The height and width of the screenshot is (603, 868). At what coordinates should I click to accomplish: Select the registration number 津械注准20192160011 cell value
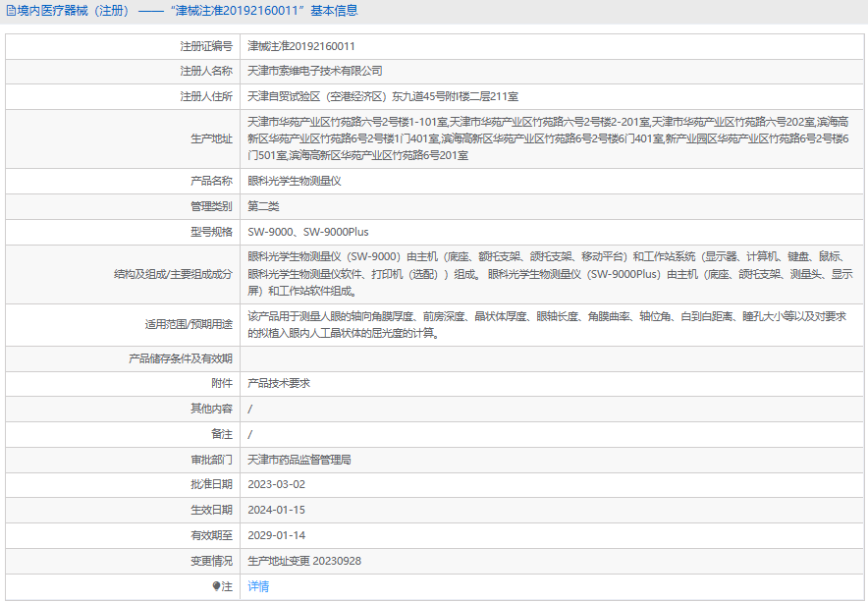click(x=301, y=46)
